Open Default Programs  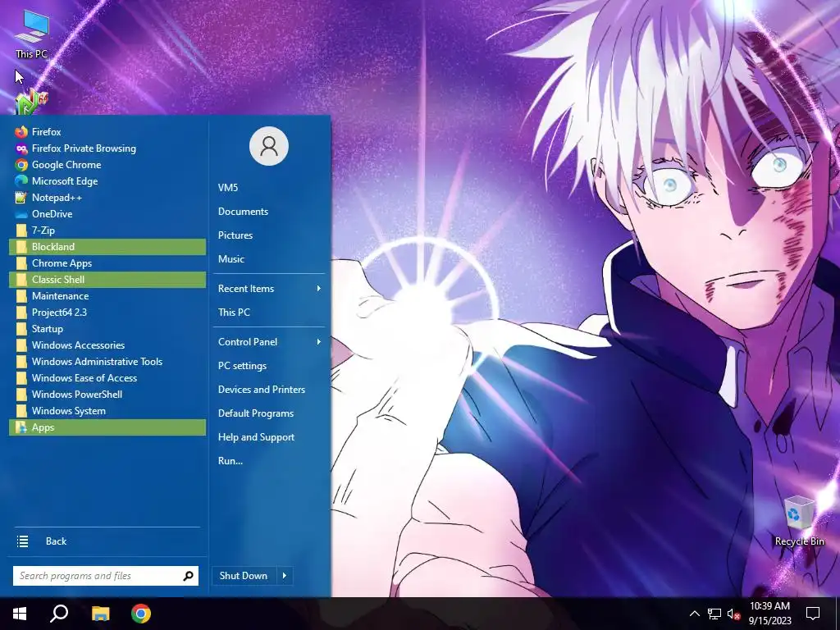coord(269,413)
